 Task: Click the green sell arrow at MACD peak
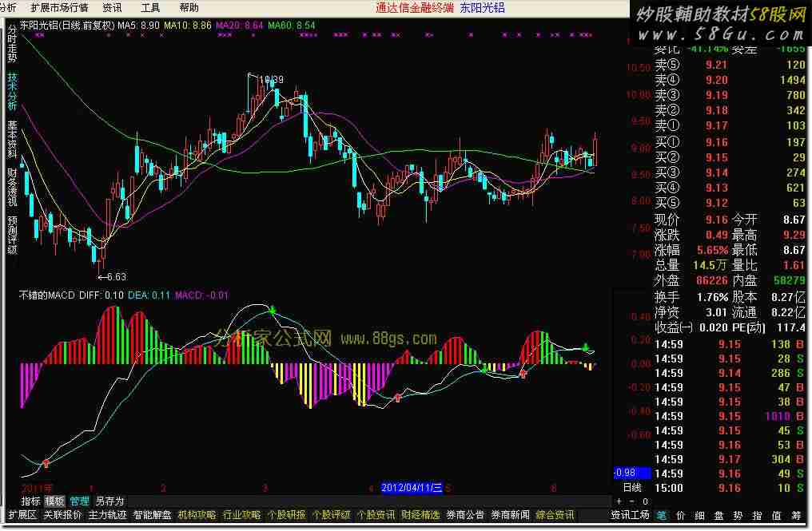[273, 311]
